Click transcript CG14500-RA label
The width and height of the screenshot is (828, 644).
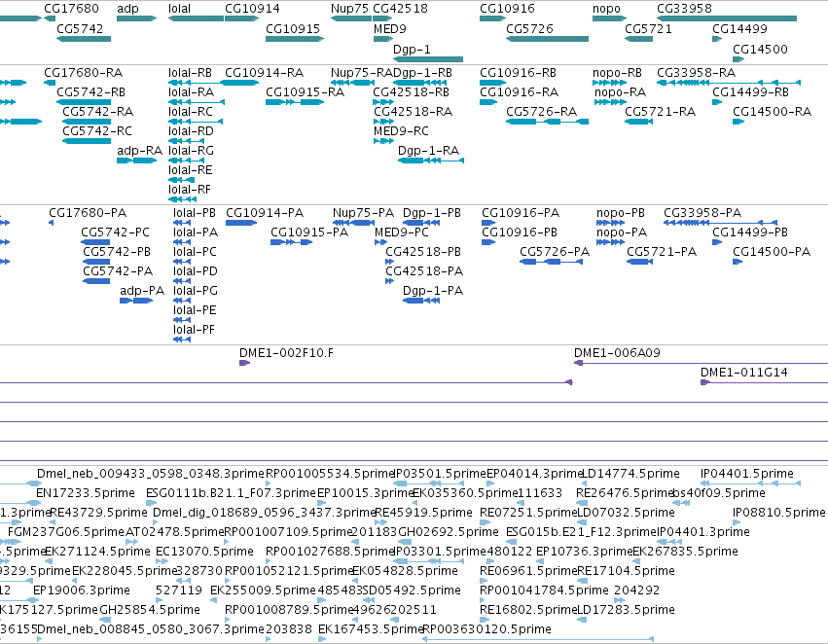[x=772, y=111]
